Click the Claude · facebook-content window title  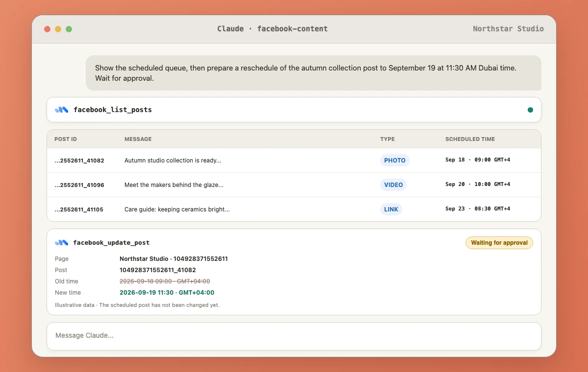(272, 29)
